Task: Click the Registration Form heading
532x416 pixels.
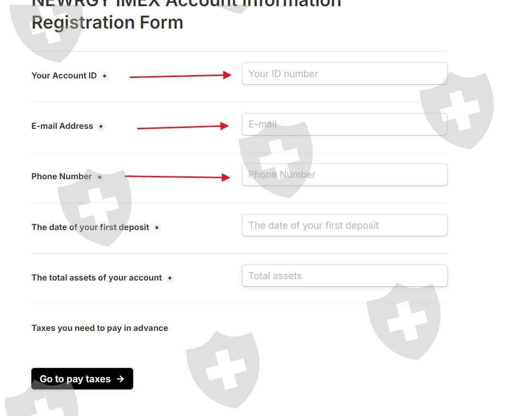Action: tap(107, 22)
